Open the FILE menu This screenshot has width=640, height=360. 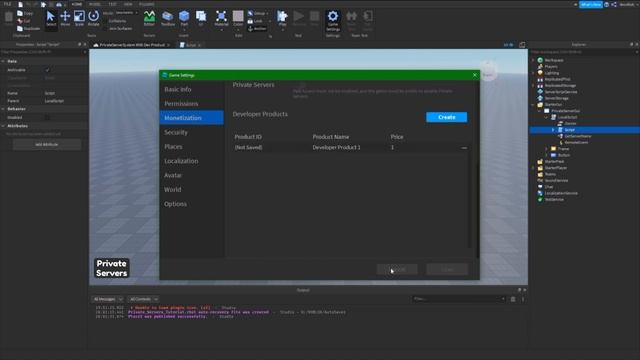pos(7,4)
